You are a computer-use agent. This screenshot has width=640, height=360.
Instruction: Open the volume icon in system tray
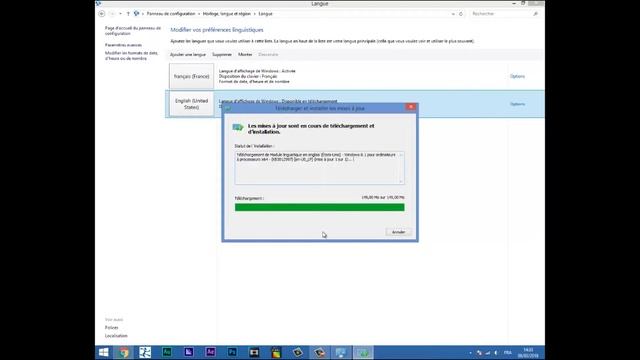pos(496,353)
